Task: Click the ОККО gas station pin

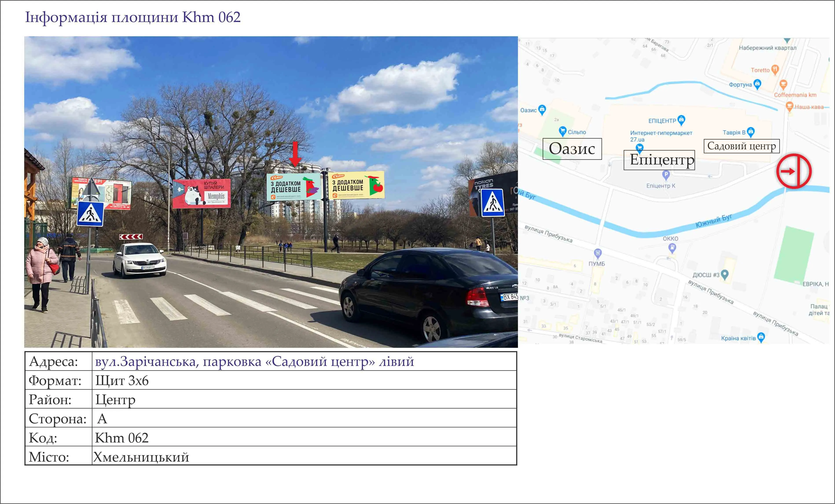Action: (x=672, y=248)
